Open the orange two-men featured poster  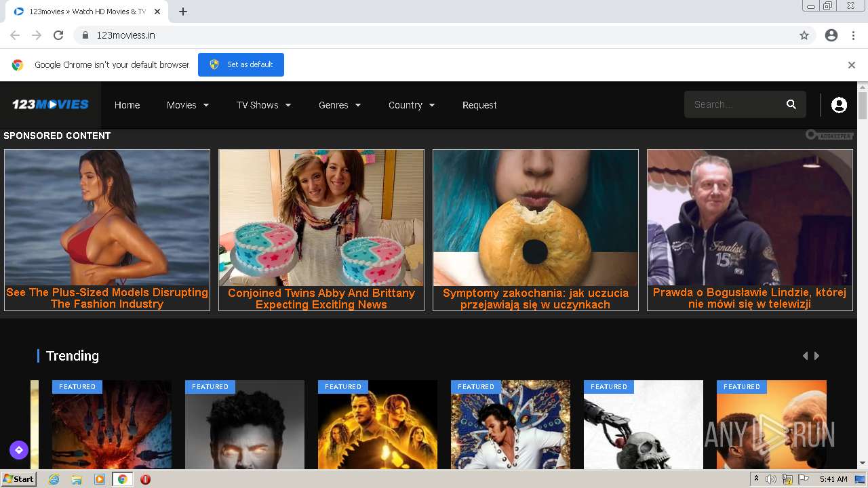(772, 424)
